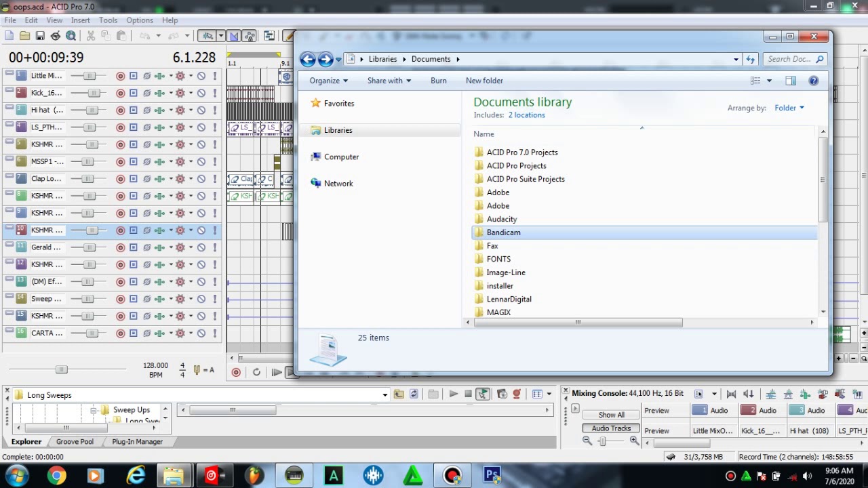This screenshot has width=868, height=488.
Task: Minimize track 2 Kick_16 header
Action: click(9, 89)
